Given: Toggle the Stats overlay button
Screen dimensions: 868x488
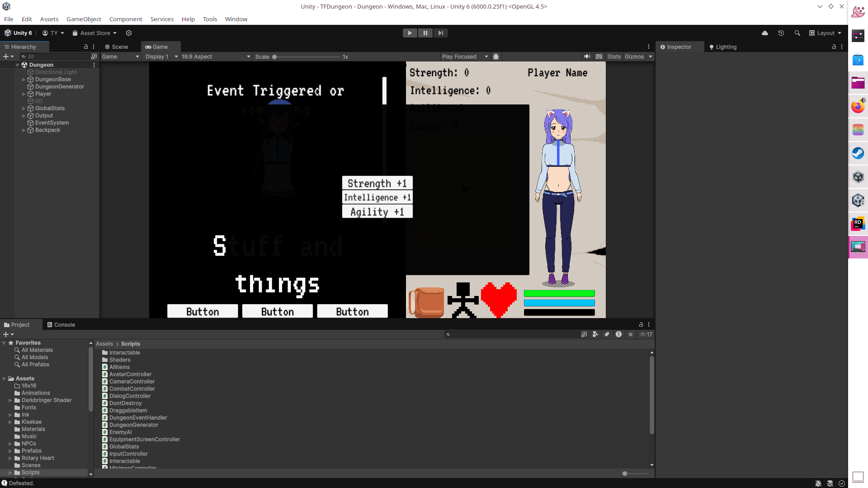Looking at the screenshot, I should pyautogui.click(x=613, y=56).
